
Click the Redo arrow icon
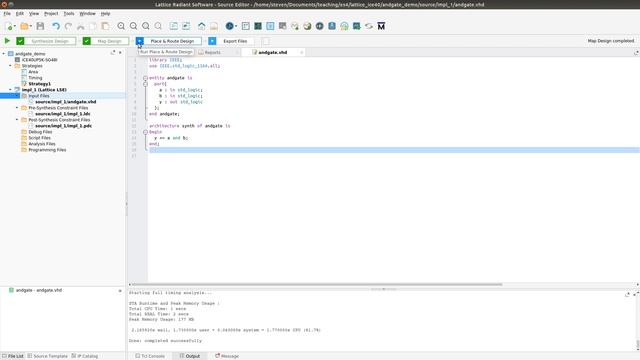point(68,26)
